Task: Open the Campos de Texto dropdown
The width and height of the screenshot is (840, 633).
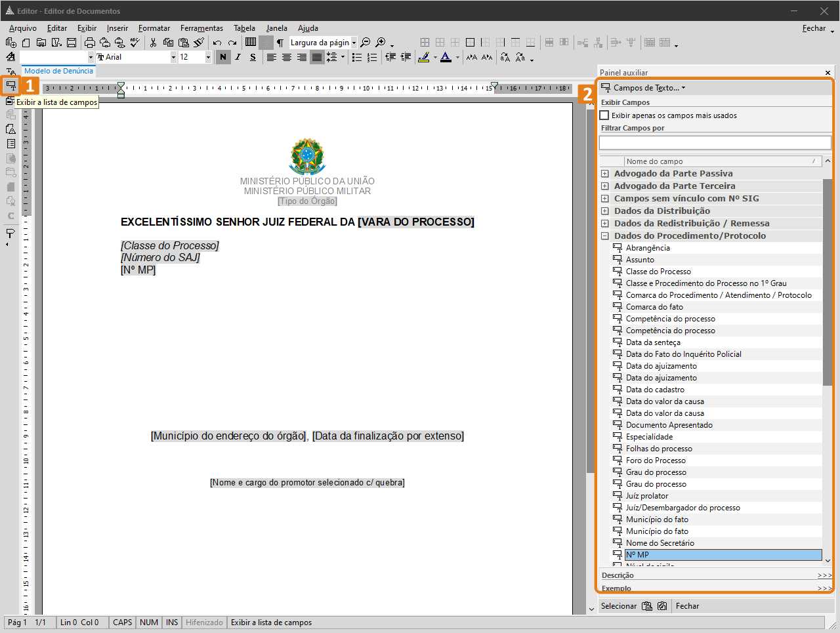Action: coord(643,87)
